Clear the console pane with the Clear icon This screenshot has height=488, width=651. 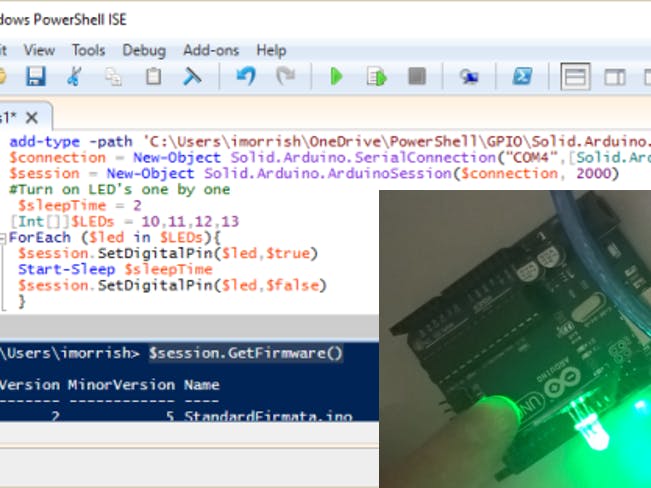click(192, 76)
